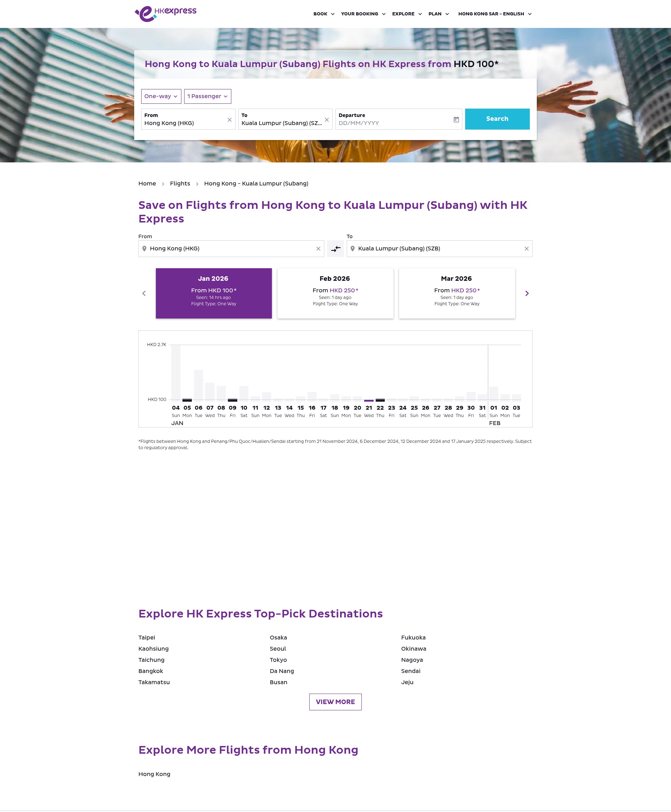Viewport: 671px width, 812px height.
Task: Select the Mar 2026 fare card
Action: 457,293
